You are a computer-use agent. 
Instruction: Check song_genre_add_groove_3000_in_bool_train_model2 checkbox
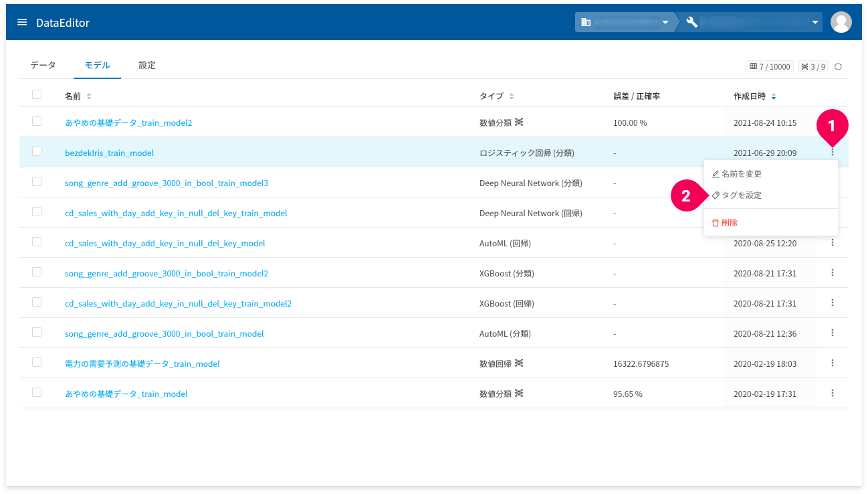click(x=37, y=272)
